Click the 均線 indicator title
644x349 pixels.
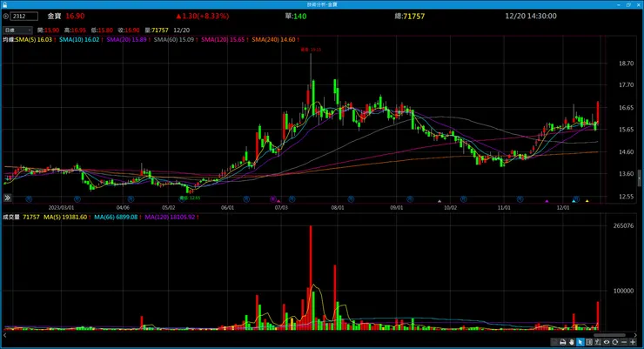[9, 40]
